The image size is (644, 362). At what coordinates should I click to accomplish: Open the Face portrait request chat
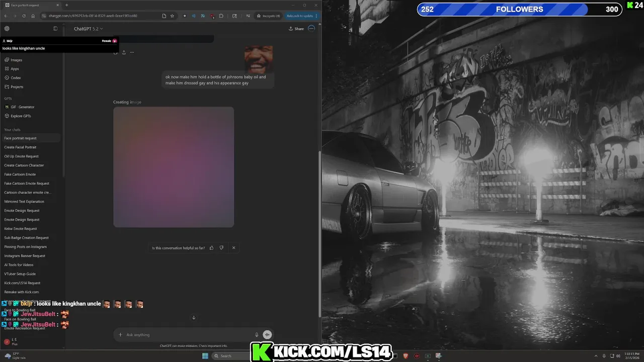click(x=31, y=138)
